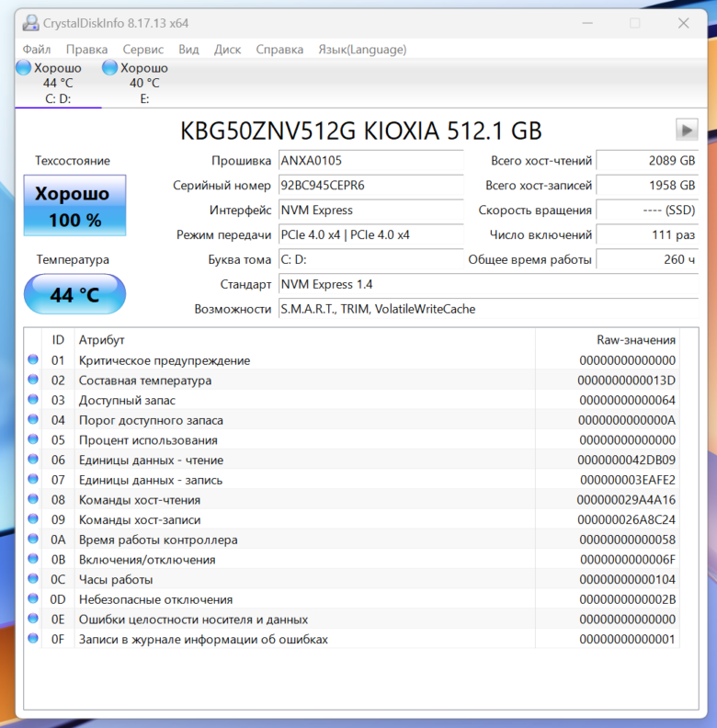
Task: Open the Сервис menu
Action: click(x=143, y=50)
